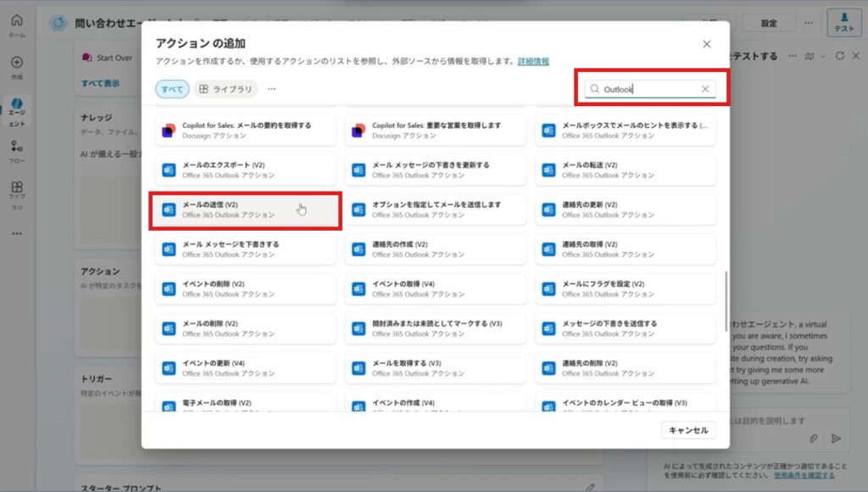Select the すべて filter tab
The height and width of the screenshot is (492, 868).
tap(172, 89)
